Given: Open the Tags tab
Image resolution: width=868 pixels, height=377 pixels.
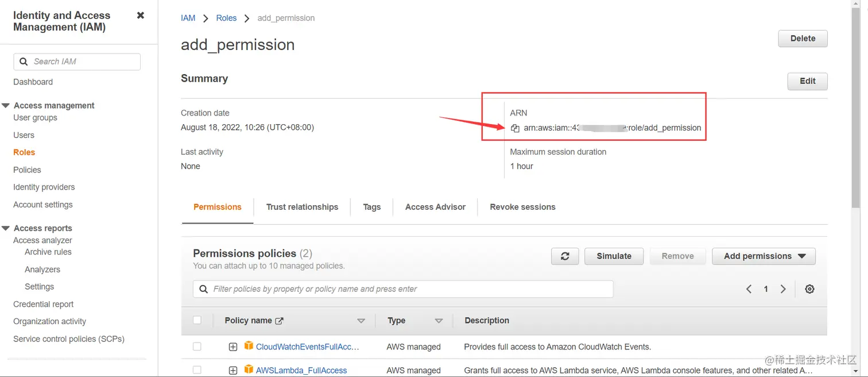Looking at the screenshot, I should [x=372, y=207].
